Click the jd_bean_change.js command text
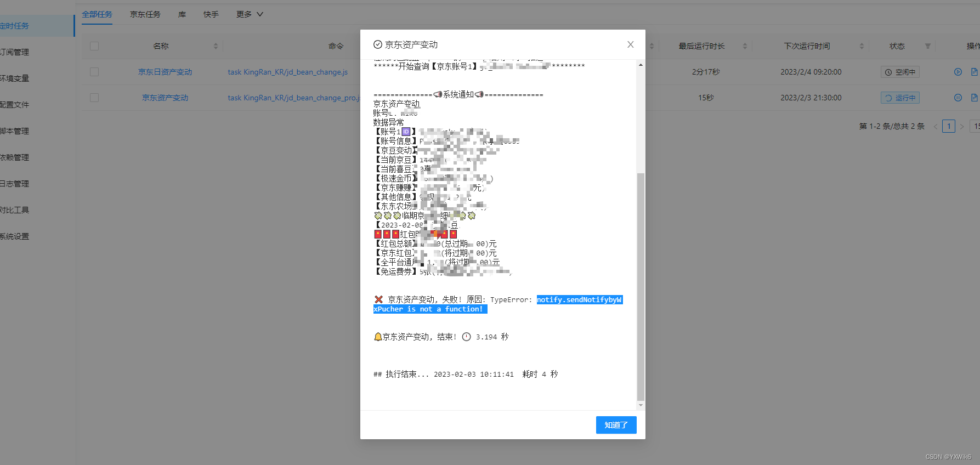This screenshot has height=465, width=980. click(288, 72)
